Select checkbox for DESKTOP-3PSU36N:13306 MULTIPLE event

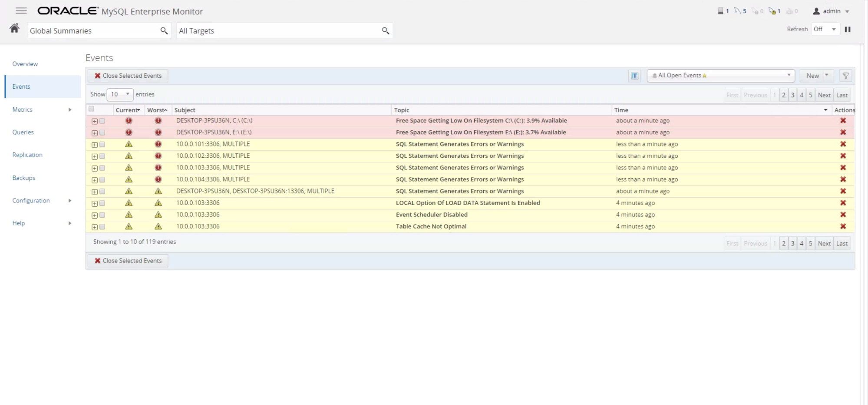point(102,192)
